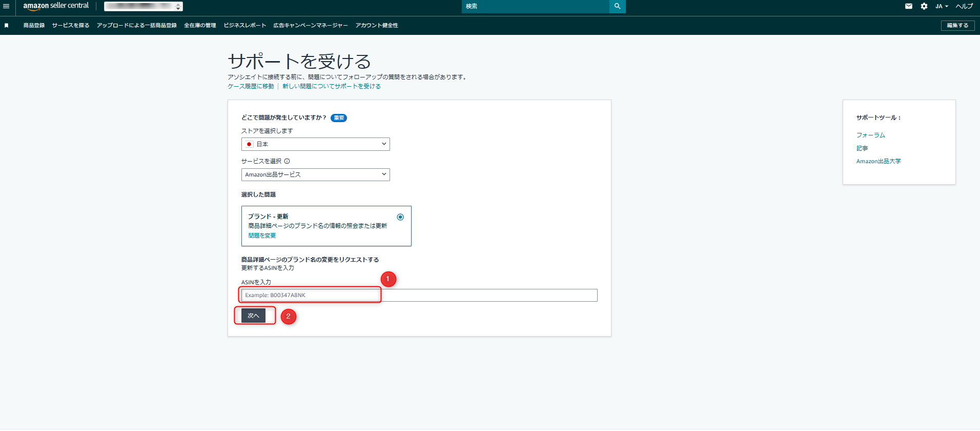Open アップロードによる一括商品登録 menu item
Screen dimensions: 980x431
coord(137,25)
